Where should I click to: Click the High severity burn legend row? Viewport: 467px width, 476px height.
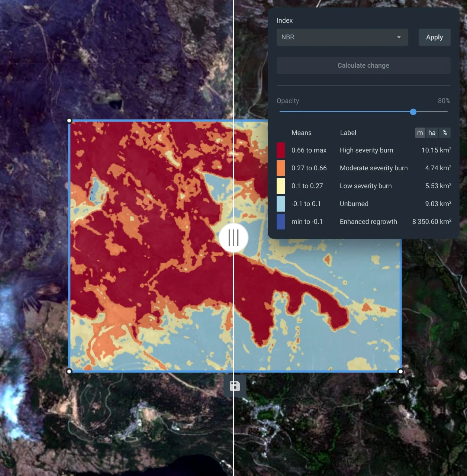point(366,150)
